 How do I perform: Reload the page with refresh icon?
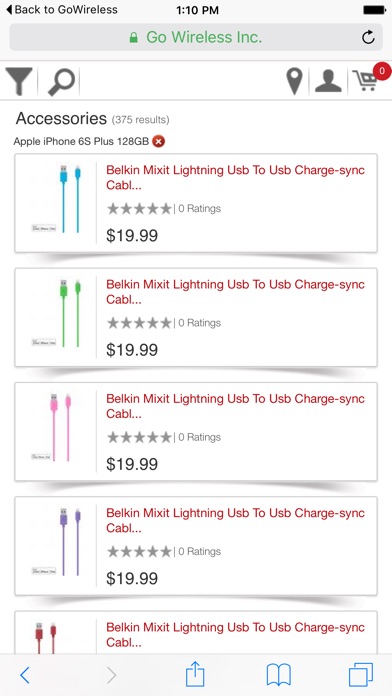pyautogui.click(x=368, y=37)
